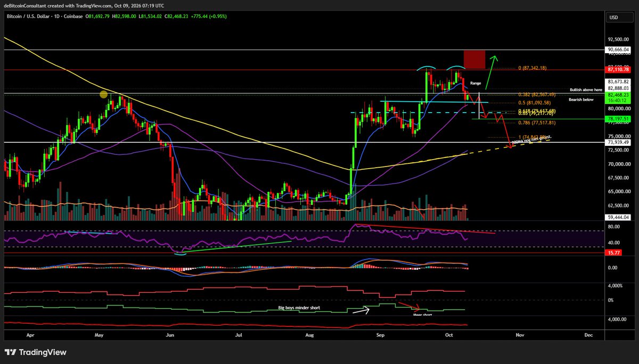Select the yellow circle marker near May
This screenshot has height=364, width=639.
[103, 94]
